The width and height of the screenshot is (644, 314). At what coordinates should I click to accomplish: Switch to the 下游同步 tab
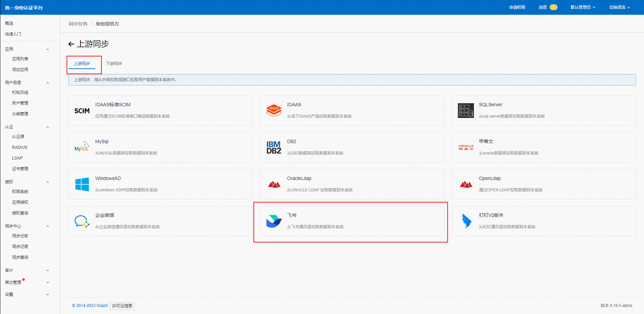pos(114,64)
